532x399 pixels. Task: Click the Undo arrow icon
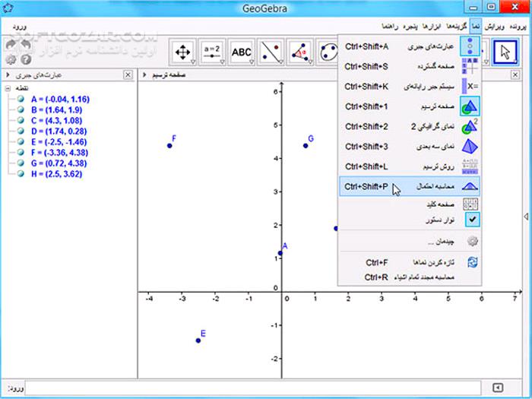(x=26, y=44)
